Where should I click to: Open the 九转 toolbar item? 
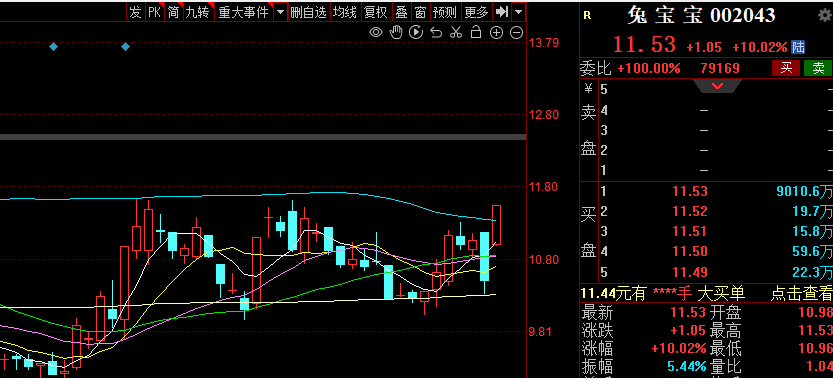[x=198, y=12]
